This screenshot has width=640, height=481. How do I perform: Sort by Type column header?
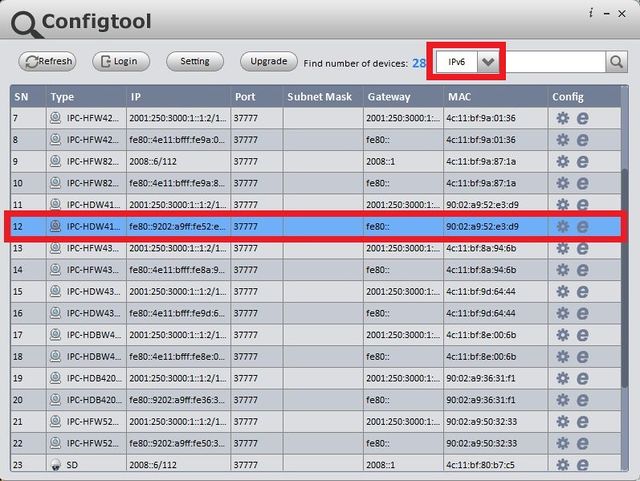[x=86, y=97]
